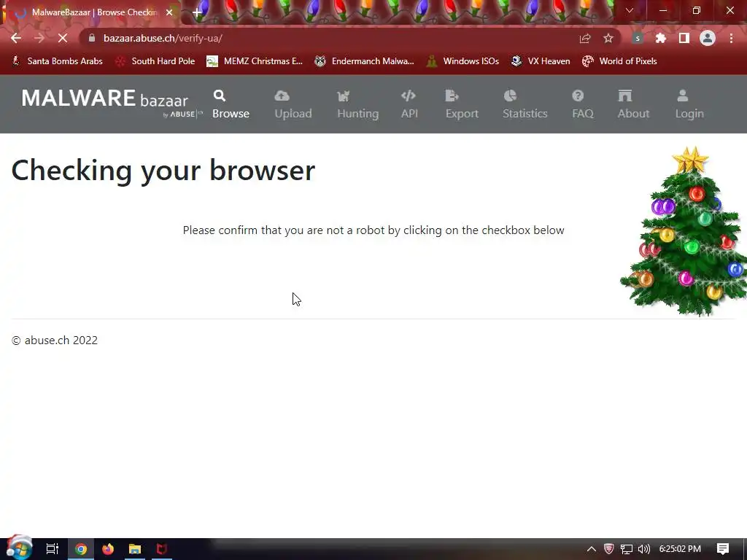747x560 pixels.
Task: Open the FAQ page
Action: [x=582, y=104]
